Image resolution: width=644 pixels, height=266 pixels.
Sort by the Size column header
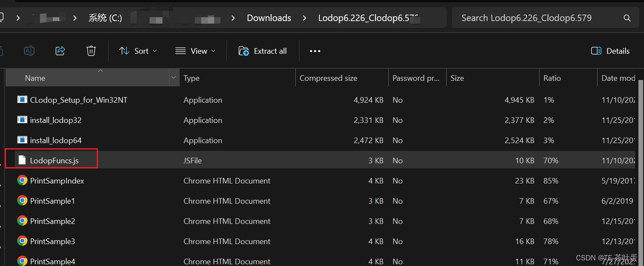tap(493, 78)
